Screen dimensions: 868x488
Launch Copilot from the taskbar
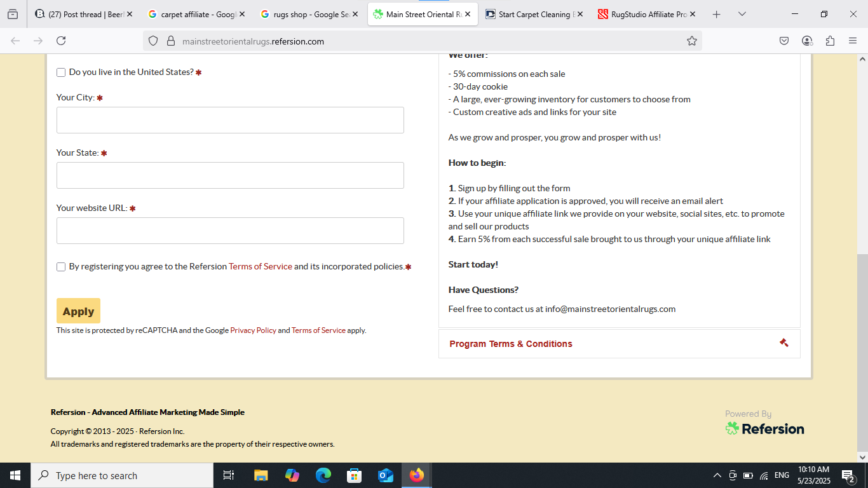pos(292,475)
